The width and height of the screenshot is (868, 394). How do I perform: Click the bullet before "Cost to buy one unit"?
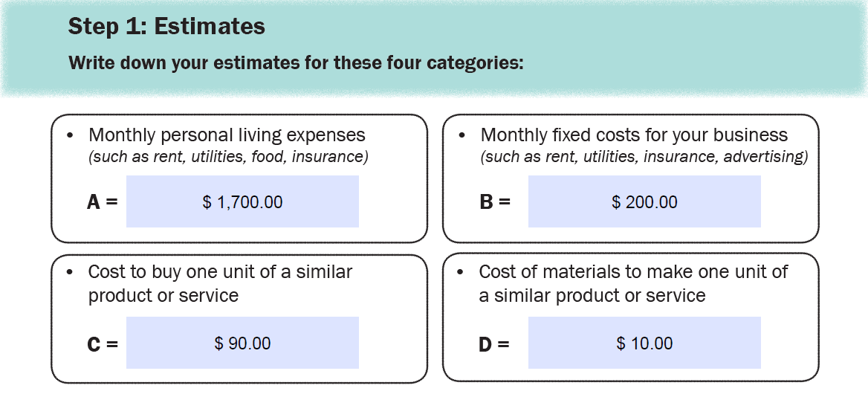click(x=71, y=273)
